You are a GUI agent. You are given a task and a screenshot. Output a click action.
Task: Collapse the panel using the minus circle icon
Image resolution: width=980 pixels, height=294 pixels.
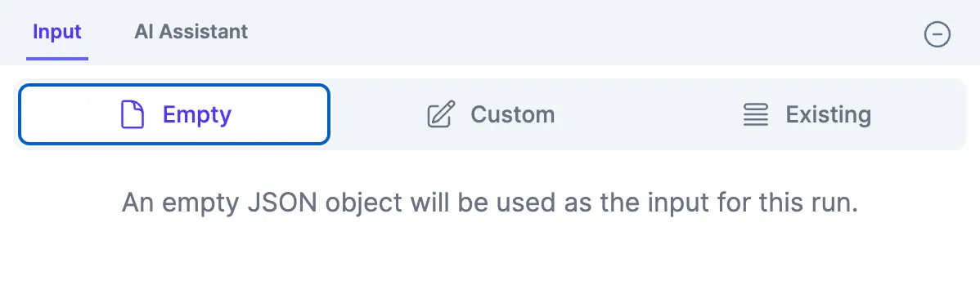(x=937, y=35)
